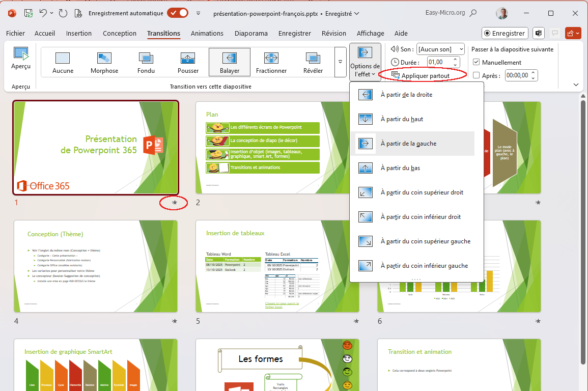Screen dimensions: 588x391
Task: Select the Révéler transition
Action: 313,58
